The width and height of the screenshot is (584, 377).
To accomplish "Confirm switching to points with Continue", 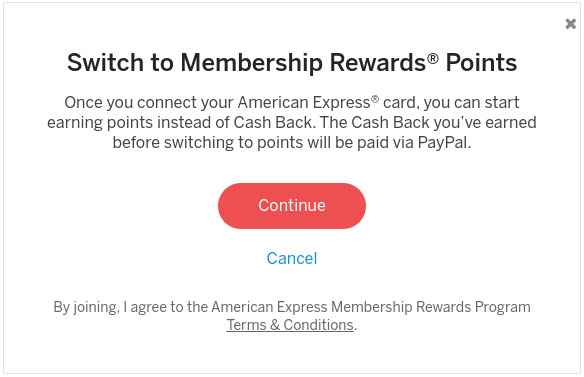I will pos(292,206).
